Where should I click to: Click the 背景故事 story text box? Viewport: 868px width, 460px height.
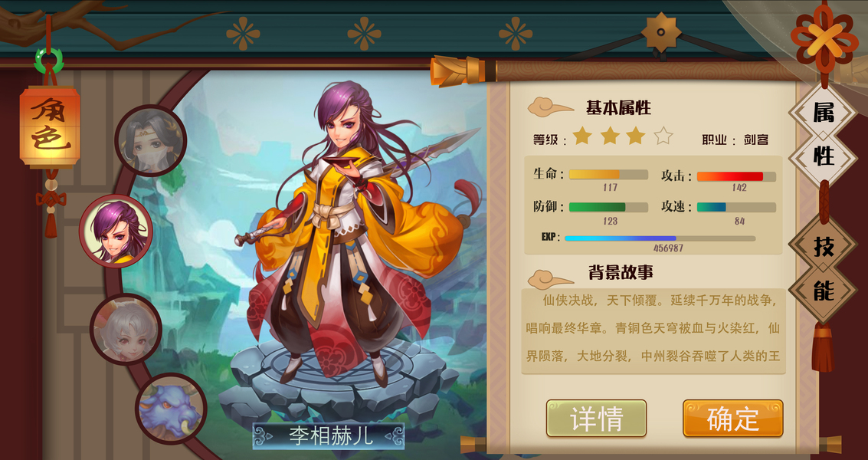(x=653, y=331)
